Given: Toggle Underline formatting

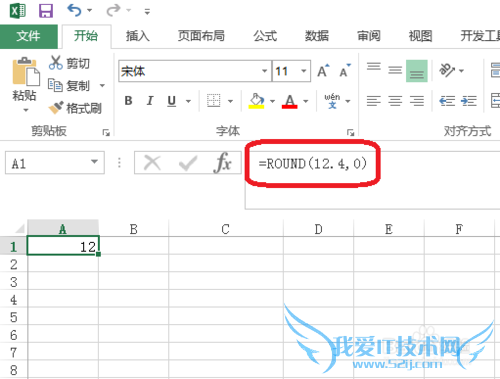Looking at the screenshot, I should [x=171, y=101].
